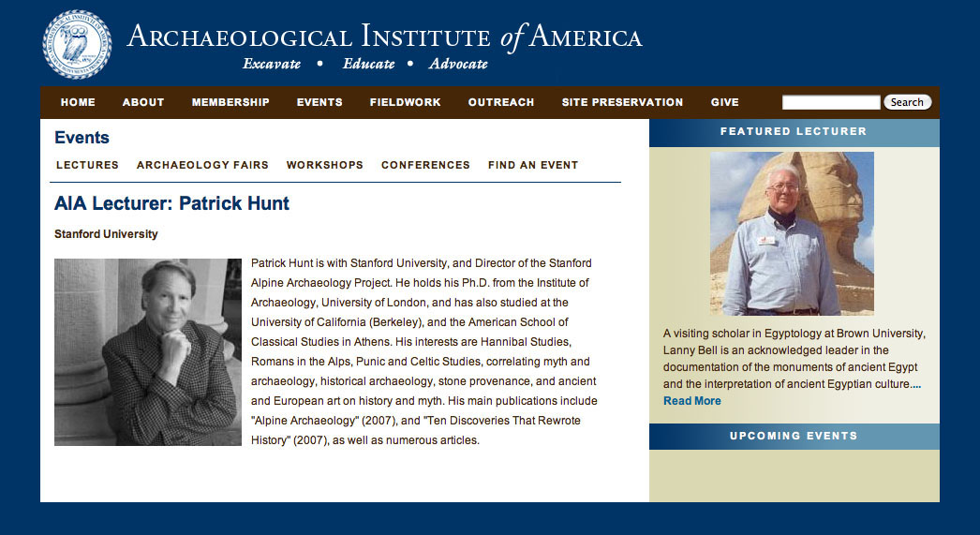Click the Archaeological Institute of America title
The image size is (980, 535).
click(384, 38)
